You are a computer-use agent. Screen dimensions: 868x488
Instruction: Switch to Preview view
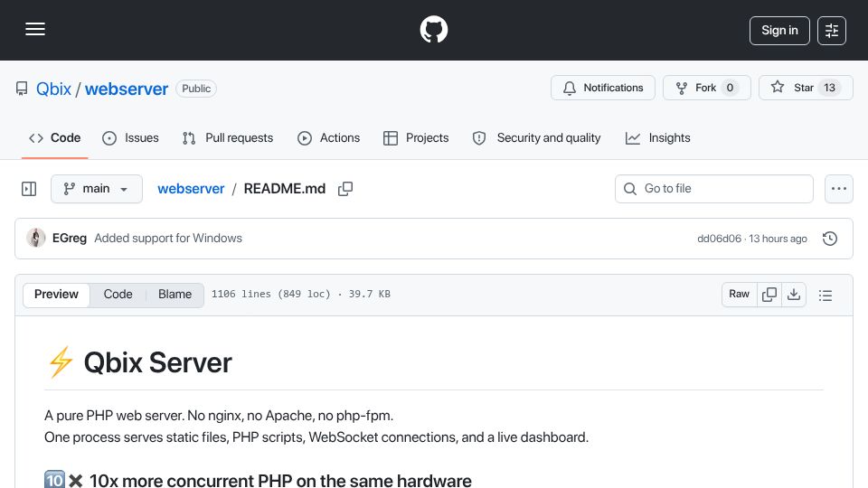[56, 295]
